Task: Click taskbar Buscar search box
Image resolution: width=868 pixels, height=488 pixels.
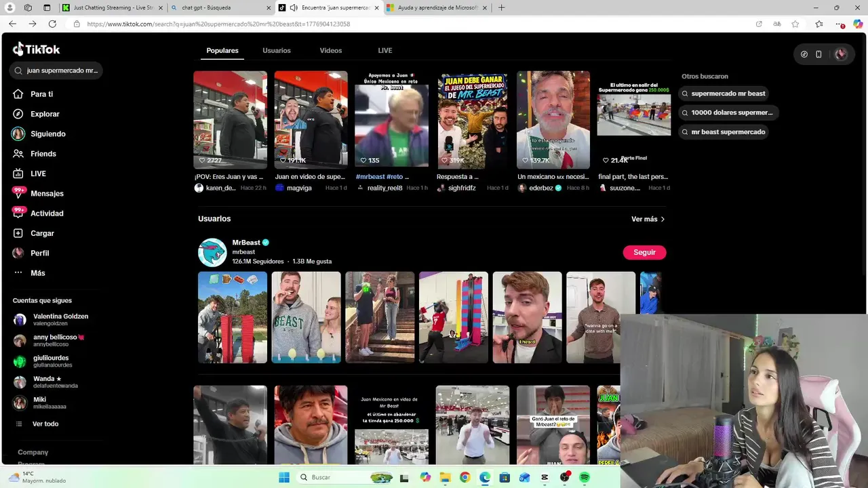Action: (347, 477)
